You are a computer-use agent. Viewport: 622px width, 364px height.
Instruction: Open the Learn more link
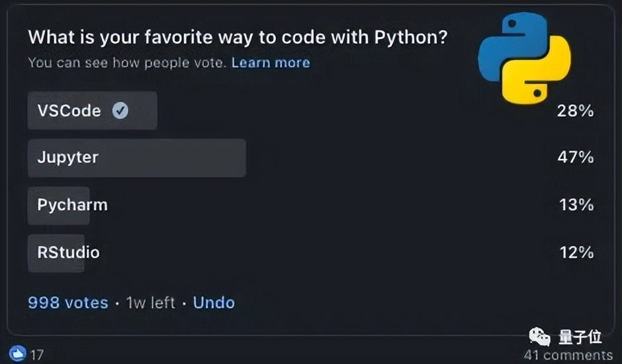pyautogui.click(x=271, y=63)
